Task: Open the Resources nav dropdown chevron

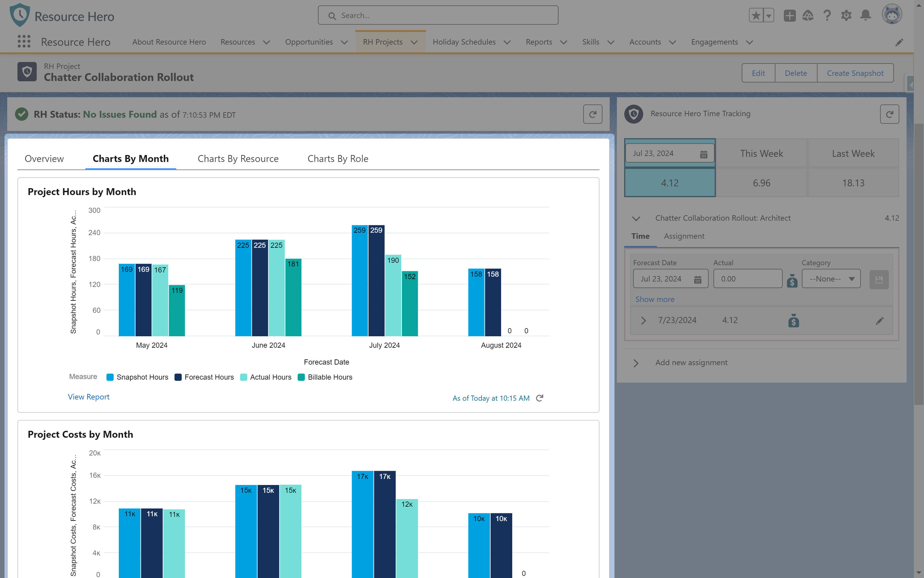Action: pos(266,42)
